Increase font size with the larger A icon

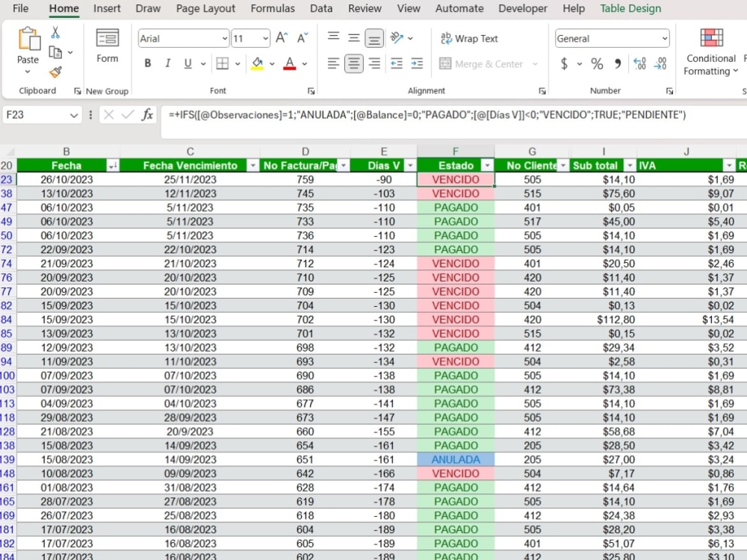[x=282, y=38]
